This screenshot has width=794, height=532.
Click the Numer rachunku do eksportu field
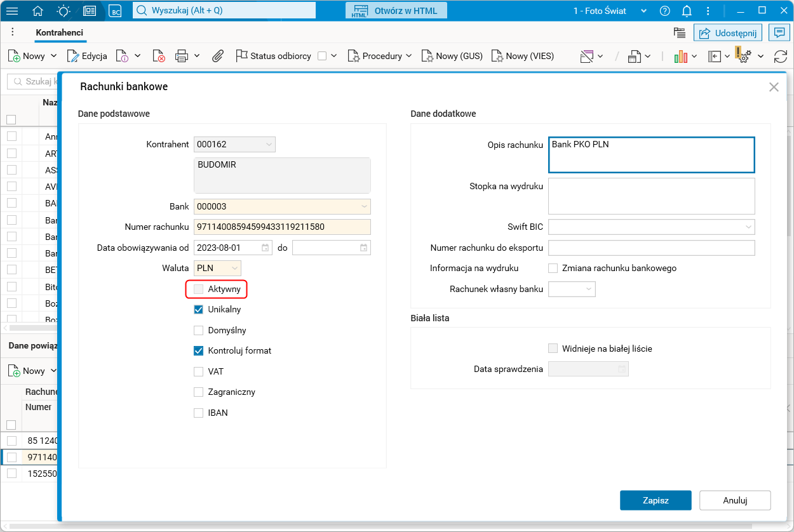651,248
